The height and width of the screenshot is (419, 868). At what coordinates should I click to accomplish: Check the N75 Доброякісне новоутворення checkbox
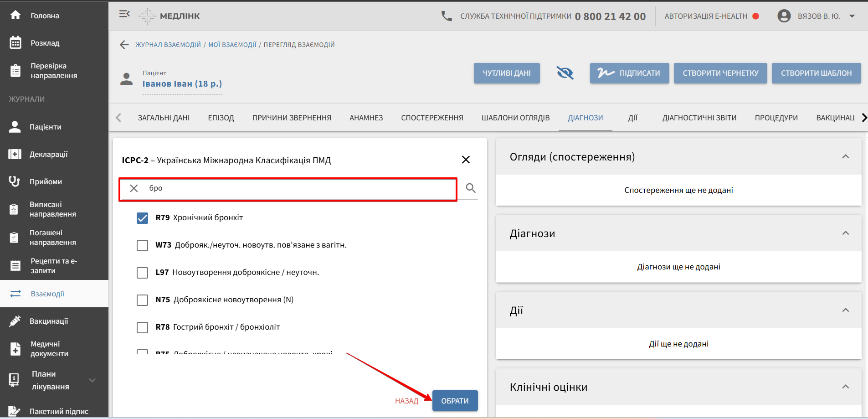click(142, 300)
